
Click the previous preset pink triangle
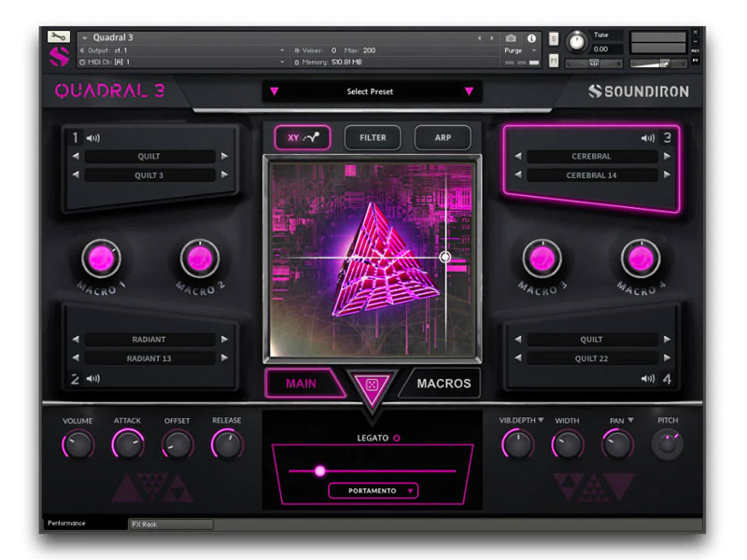pyautogui.click(x=275, y=91)
